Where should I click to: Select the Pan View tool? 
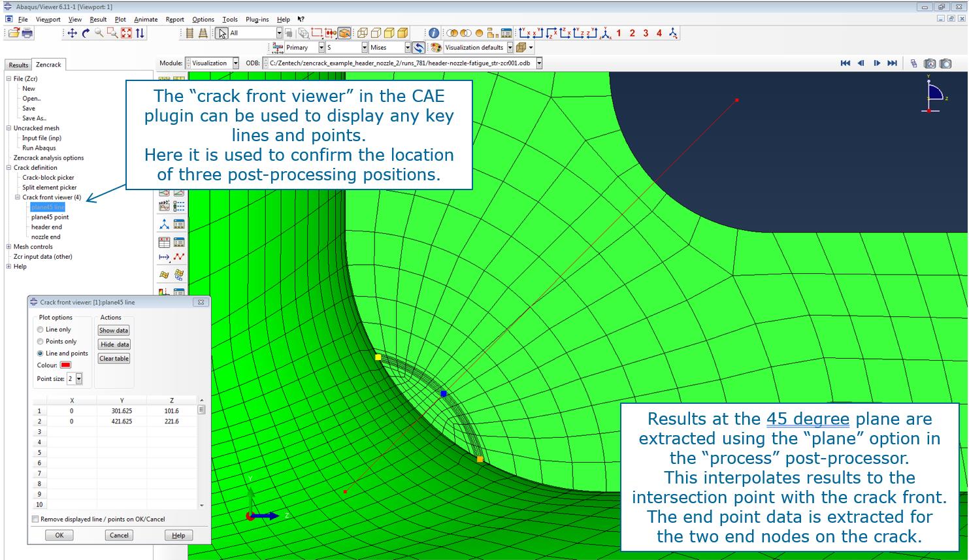(72, 33)
